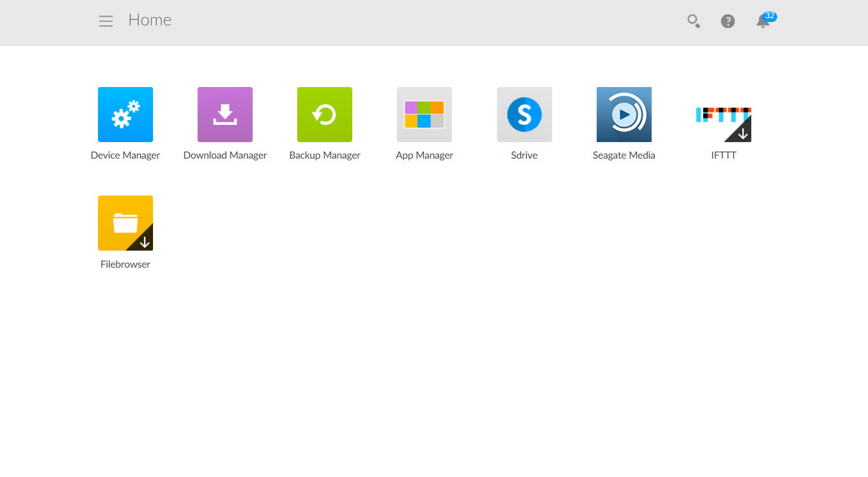Screen dimensions: 868x477
Task: Launch the Sdrive app icon
Action: (x=525, y=115)
